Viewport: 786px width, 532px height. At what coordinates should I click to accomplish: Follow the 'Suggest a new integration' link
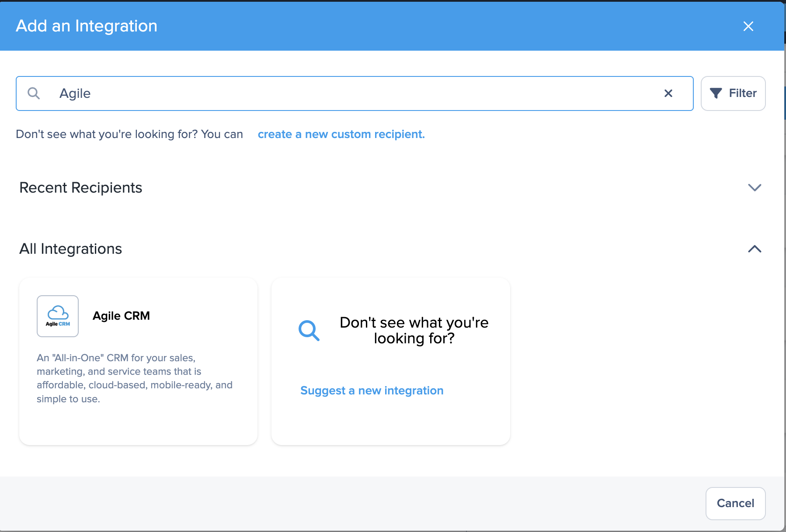tap(372, 390)
